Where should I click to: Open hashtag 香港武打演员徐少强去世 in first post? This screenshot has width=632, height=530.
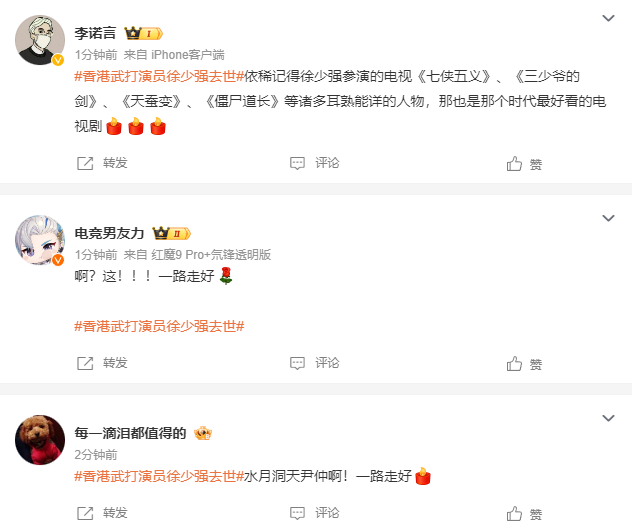[159, 76]
